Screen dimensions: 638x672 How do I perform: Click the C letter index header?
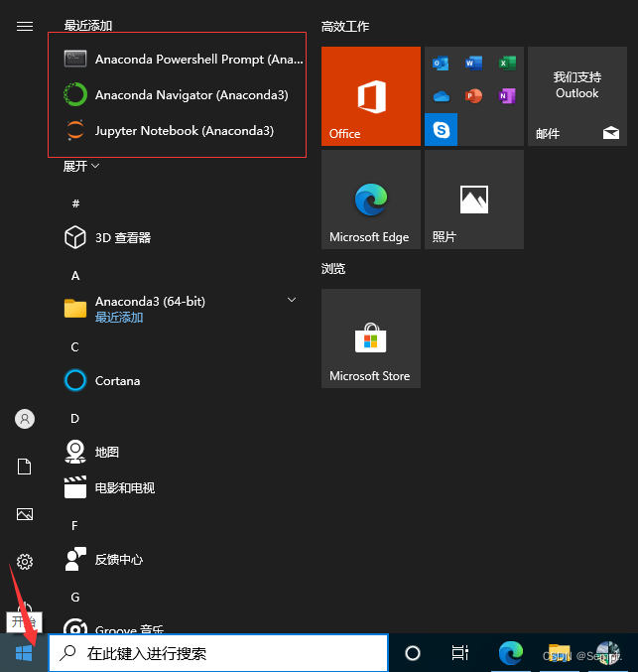pos(75,346)
